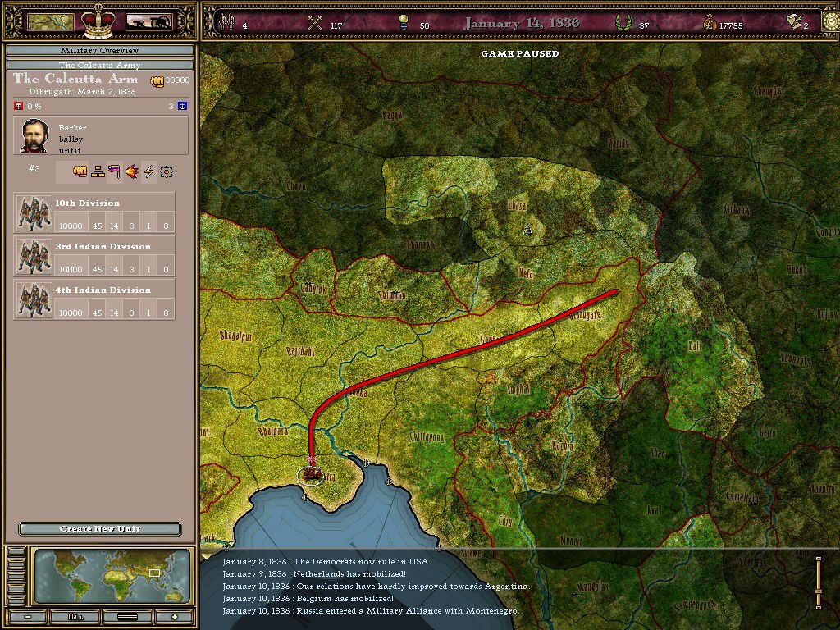Click the 3rd Indian Division soldiers portrait
Image resolution: width=840 pixels, height=630 pixels.
point(34,256)
